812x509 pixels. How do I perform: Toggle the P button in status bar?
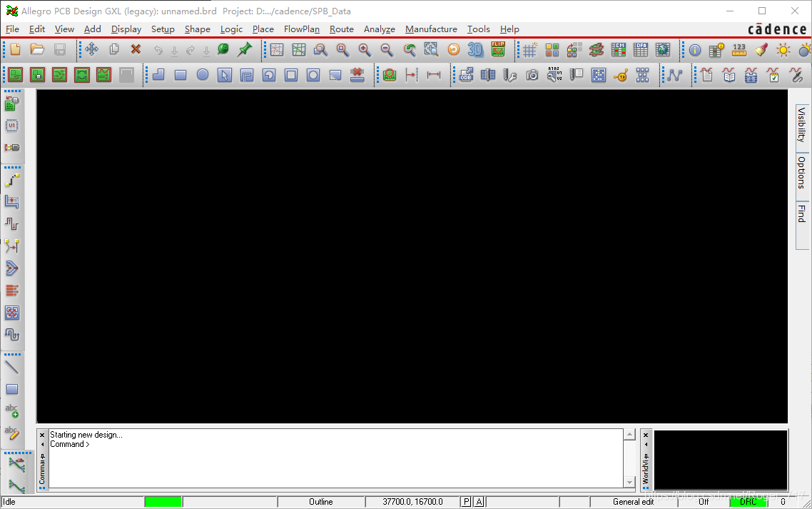tap(467, 502)
